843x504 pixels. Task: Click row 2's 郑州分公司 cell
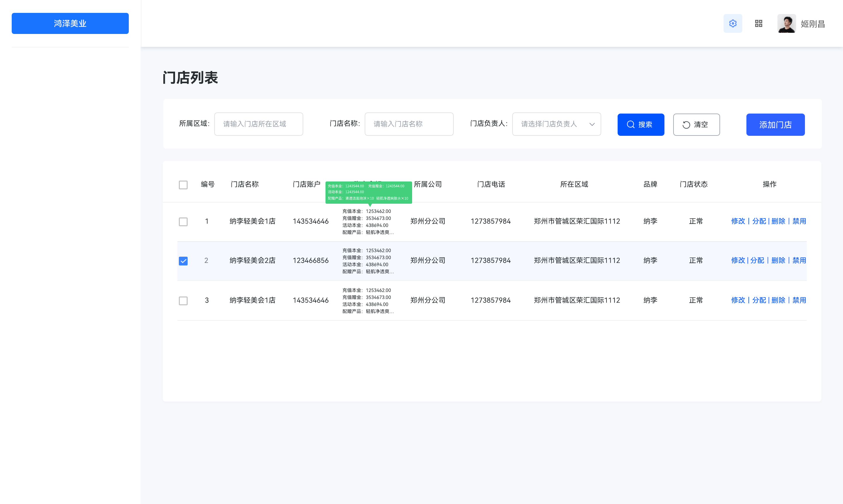coord(428,260)
